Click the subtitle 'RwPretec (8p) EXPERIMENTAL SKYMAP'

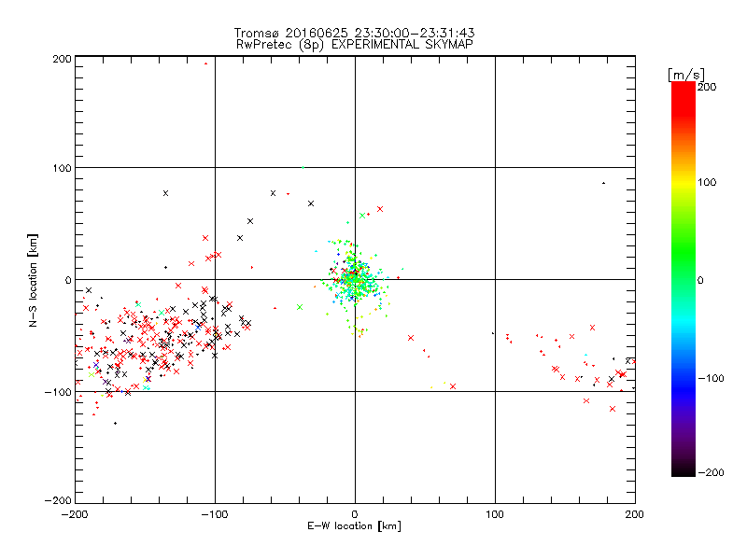click(354, 45)
